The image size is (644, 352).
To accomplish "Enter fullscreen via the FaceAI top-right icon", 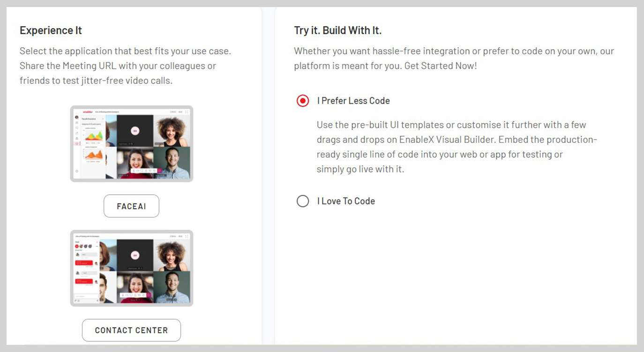I will click(x=187, y=111).
